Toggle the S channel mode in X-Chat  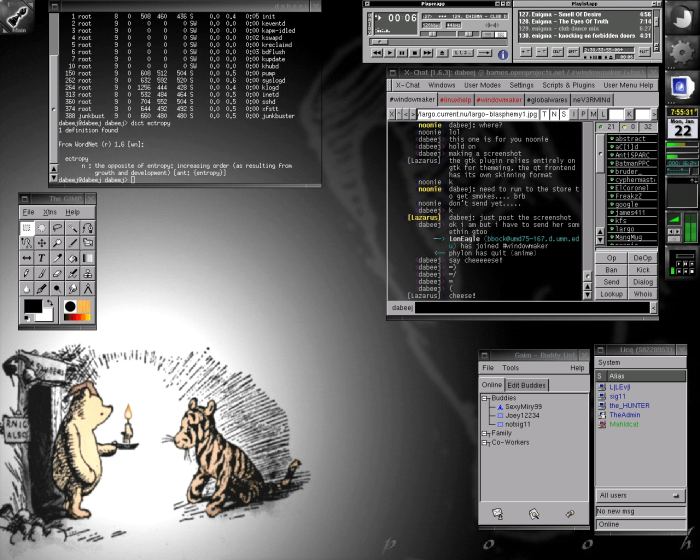point(564,114)
